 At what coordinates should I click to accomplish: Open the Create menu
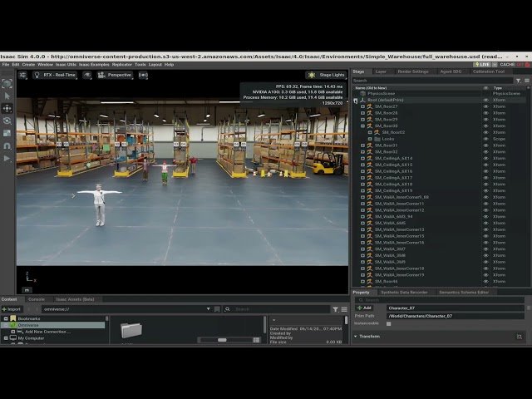click(x=28, y=65)
